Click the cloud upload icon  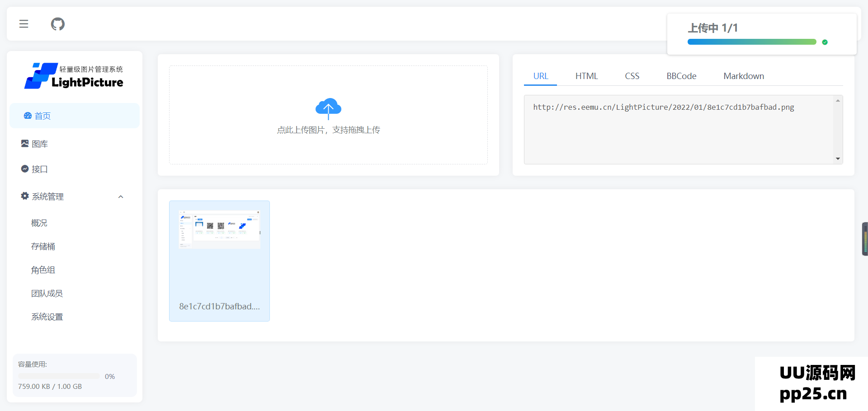[x=328, y=108]
